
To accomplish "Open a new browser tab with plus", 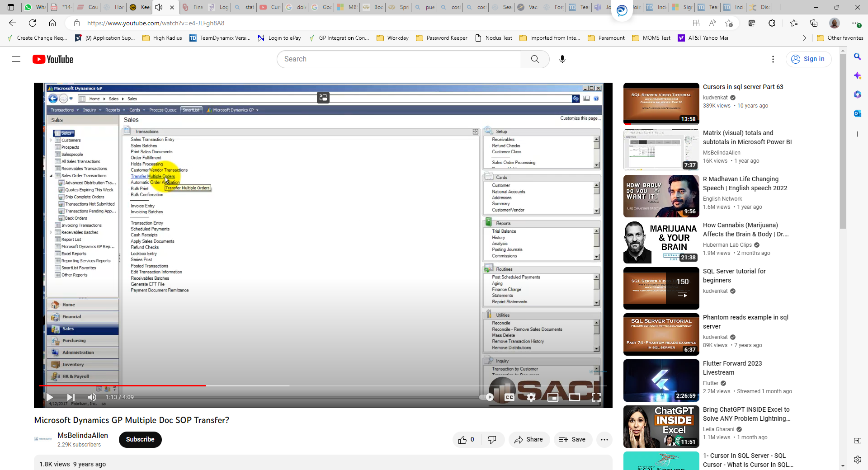I will pos(780,7).
